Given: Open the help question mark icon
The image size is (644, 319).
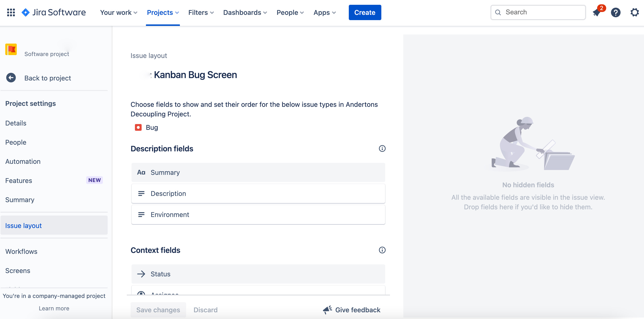Looking at the screenshot, I should pyautogui.click(x=616, y=12).
